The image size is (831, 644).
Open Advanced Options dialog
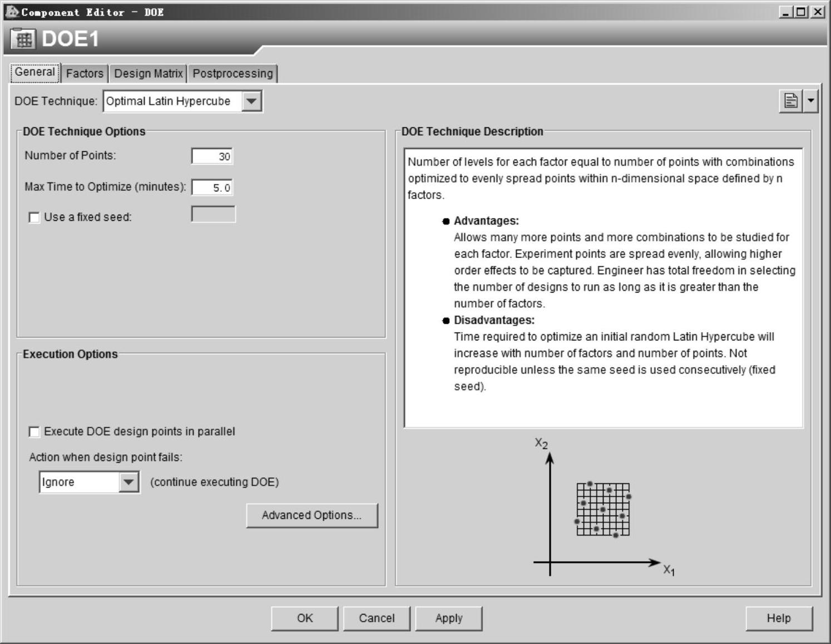(312, 516)
